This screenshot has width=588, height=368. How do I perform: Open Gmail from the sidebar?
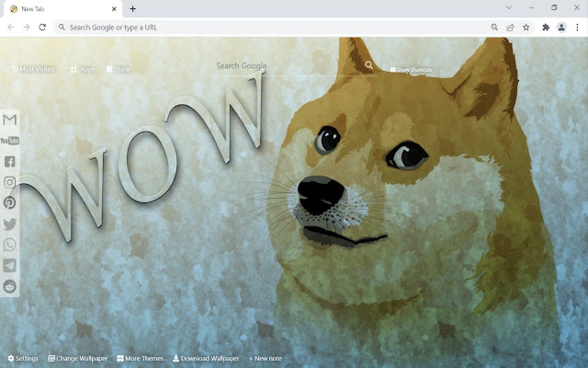[9, 119]
